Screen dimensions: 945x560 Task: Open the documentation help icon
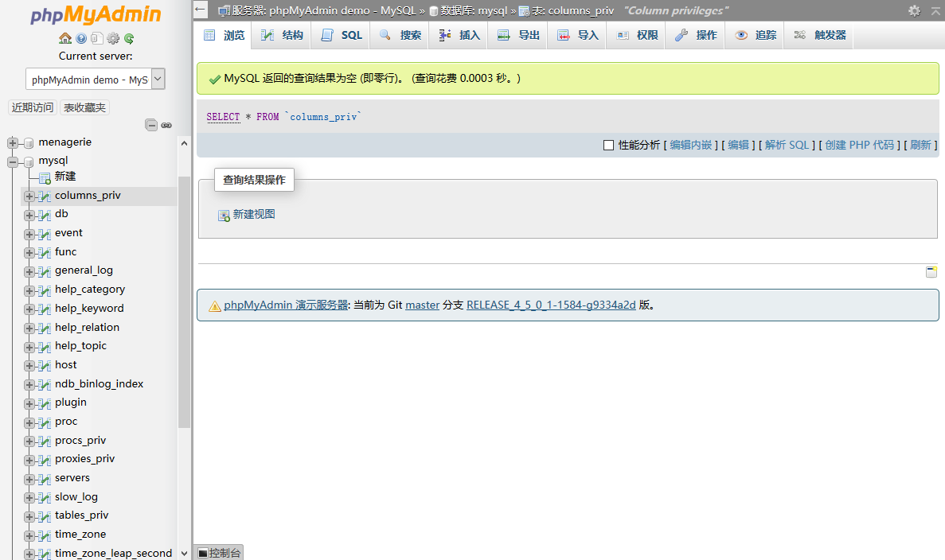click(81, 38)
